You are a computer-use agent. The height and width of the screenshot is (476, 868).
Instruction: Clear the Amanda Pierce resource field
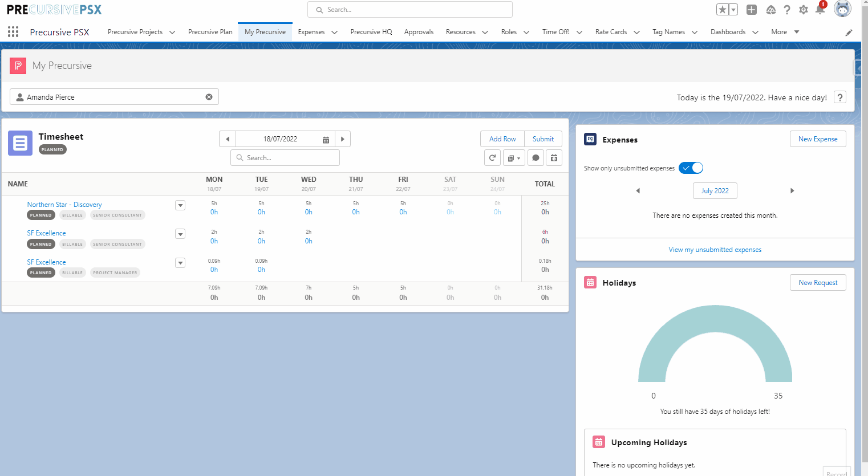[209, 97]
